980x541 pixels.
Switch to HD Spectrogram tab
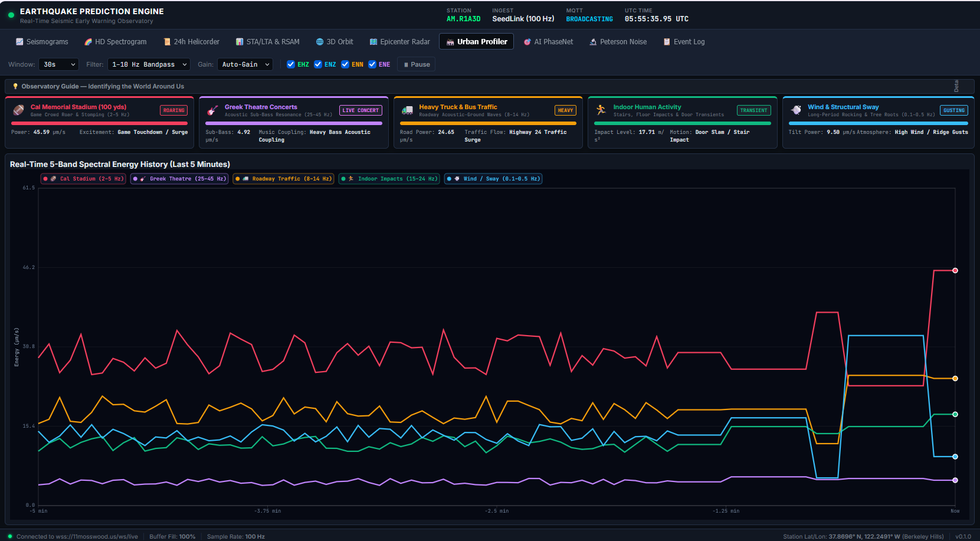tap(116, 42)
